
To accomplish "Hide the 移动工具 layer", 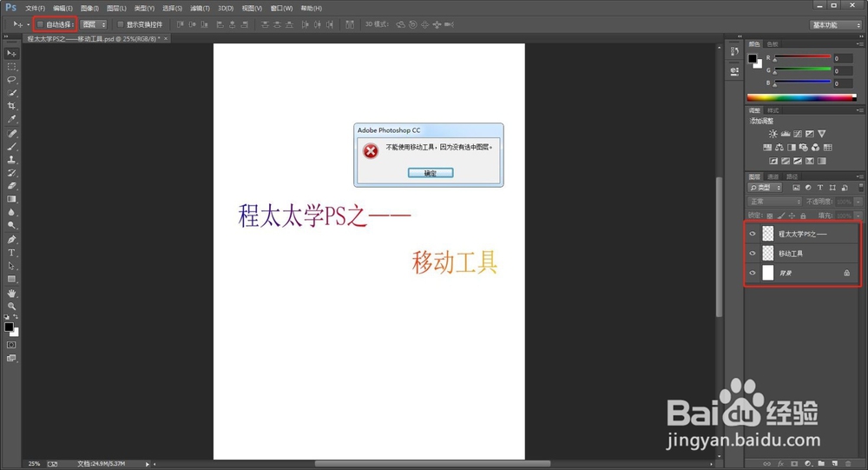I will point(753,254).
